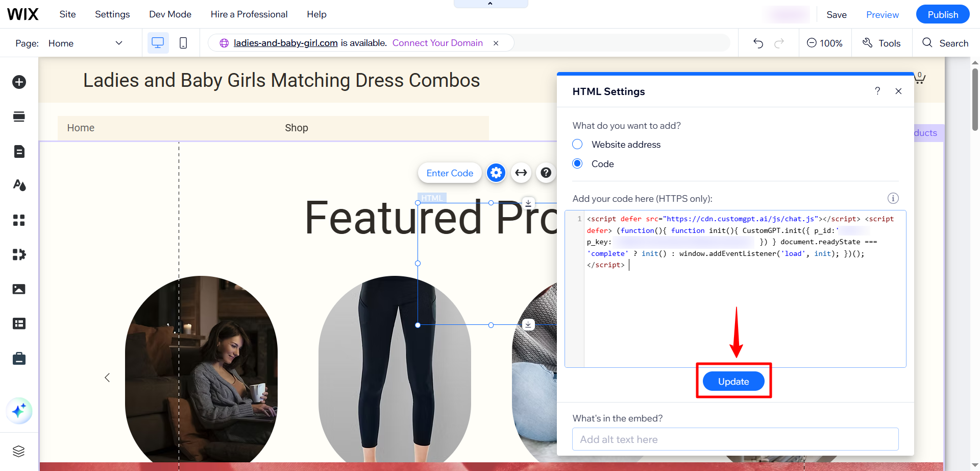Image resolution: width=980 pixels, height=471 pixels.
Task: Open the Pages & Menu sidebar icon
Action: tap(19, 151)
